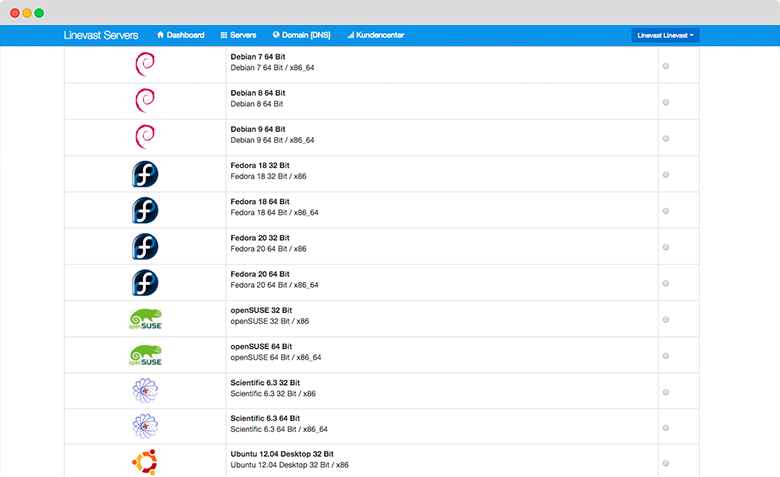Click the Linevast Servers brand link
Viewport: 780px width, 477px height.
(101, 35)
